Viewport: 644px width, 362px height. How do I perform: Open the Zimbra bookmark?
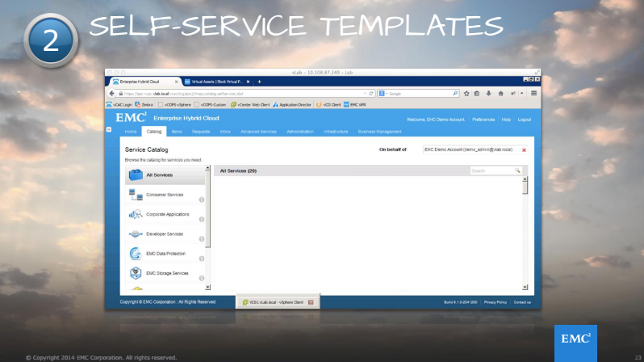click(144, 104)
